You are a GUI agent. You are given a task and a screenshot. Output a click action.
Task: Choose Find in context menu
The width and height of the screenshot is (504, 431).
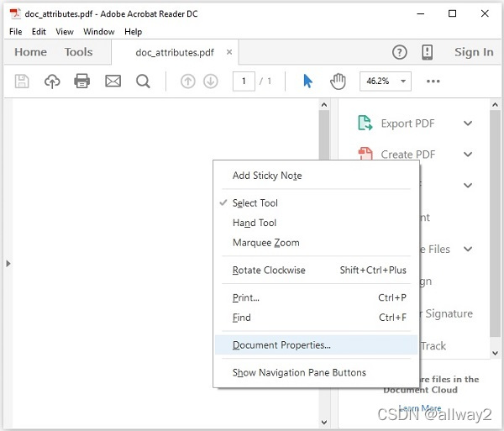tap(317, 318)
